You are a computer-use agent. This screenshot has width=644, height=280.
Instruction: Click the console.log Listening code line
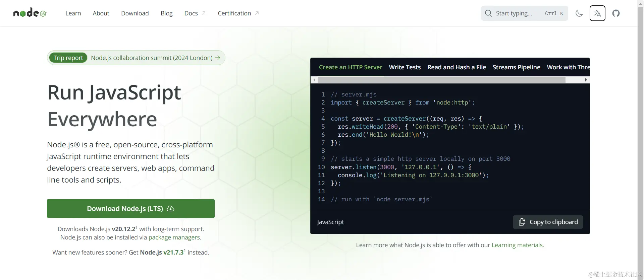[x=413, y=175]
